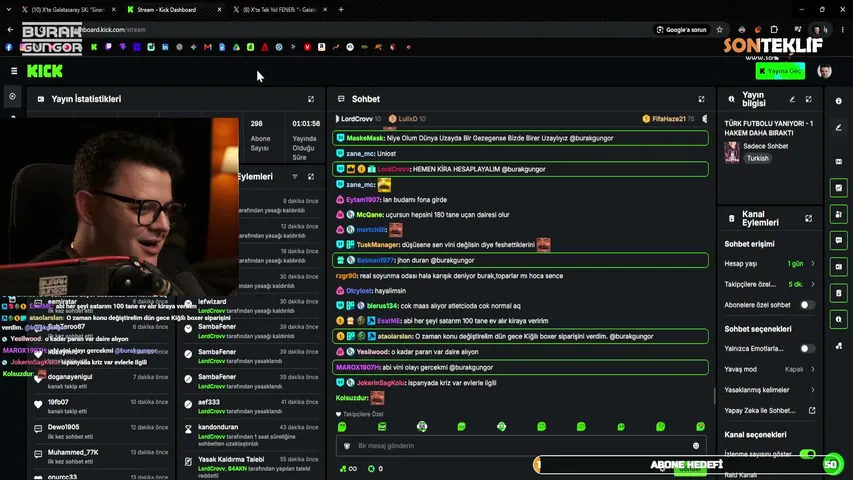
Task: Open the LinkedIn bookmark in the bookmarks bar
Action: (165, 47)
